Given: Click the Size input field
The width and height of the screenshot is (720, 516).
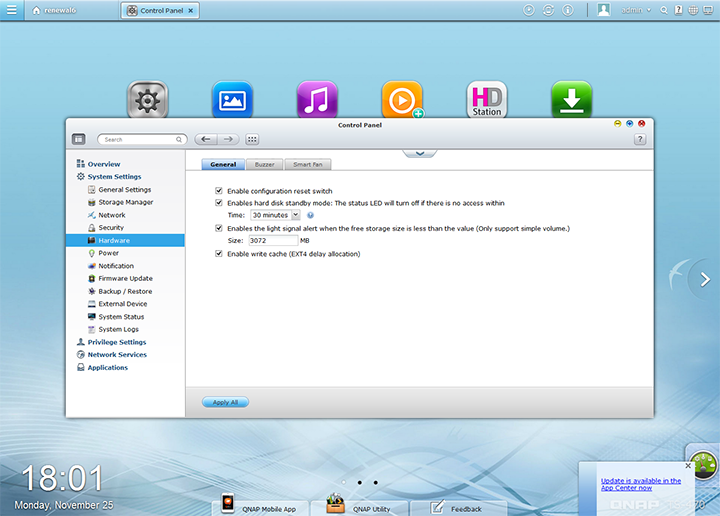Looking at the screenshot, I should 273,240.
